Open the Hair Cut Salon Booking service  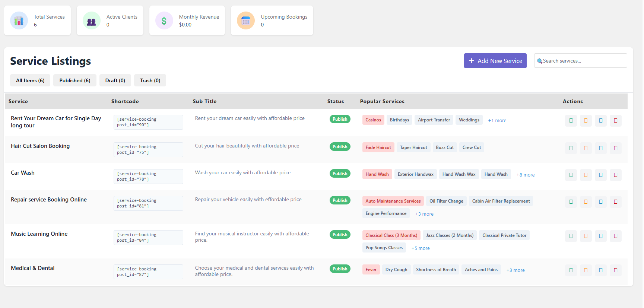point(40,146)
